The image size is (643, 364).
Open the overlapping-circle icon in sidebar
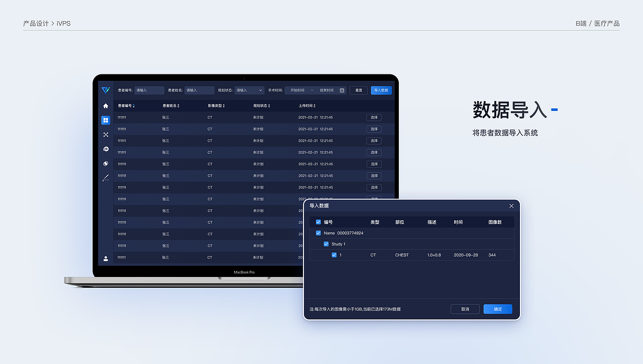[x=105, y=163]
